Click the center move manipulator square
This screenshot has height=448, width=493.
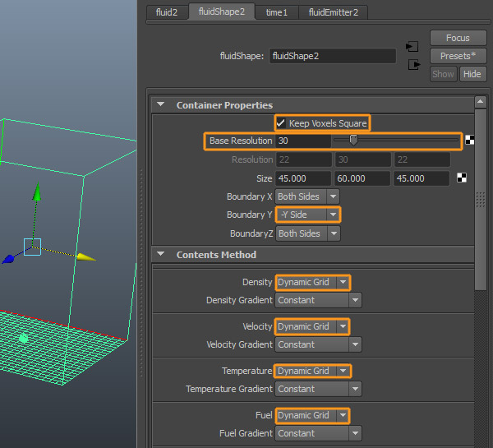pos(32,247)
